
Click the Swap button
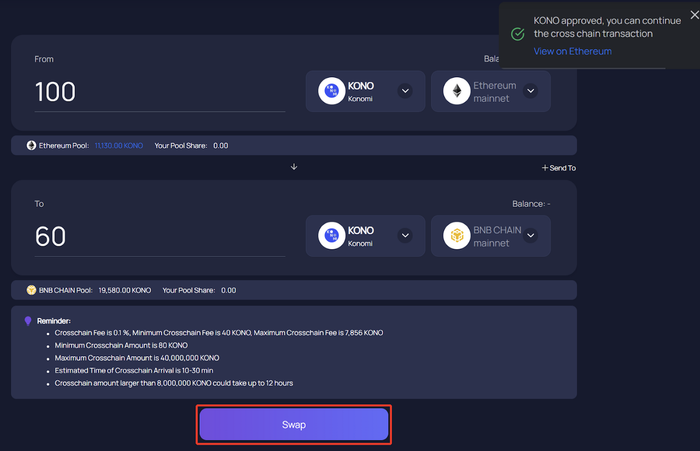(x=294, y=425)
